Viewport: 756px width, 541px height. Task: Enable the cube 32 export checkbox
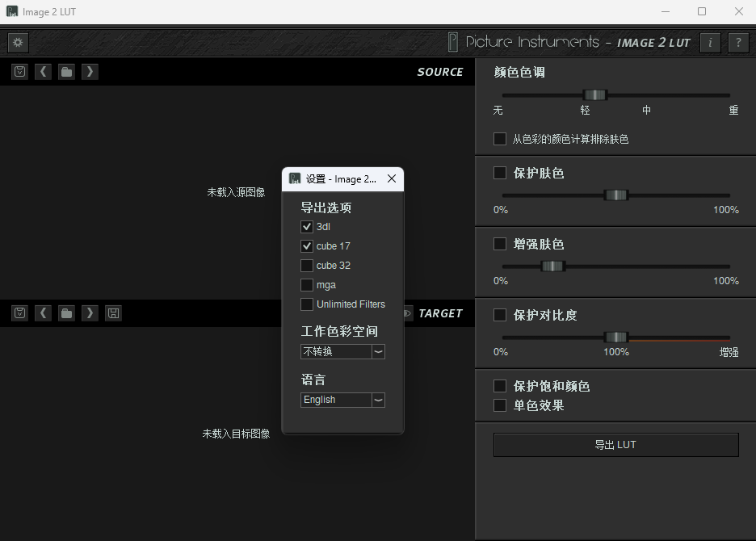coord(307,266)
